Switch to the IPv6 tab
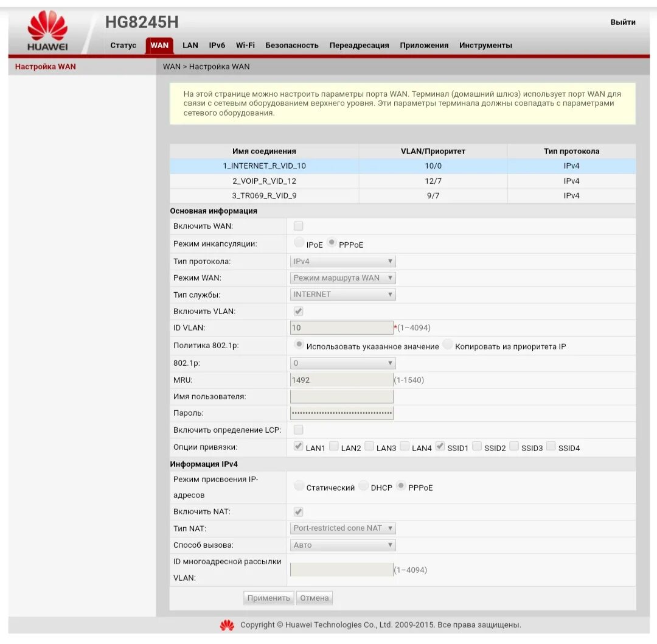The image size is (657, 644). 217,45
